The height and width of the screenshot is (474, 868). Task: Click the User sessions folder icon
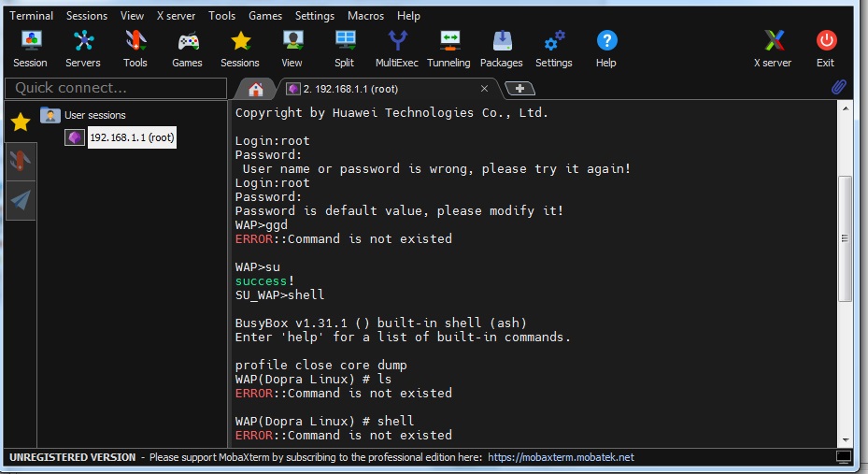coord(50,115)
